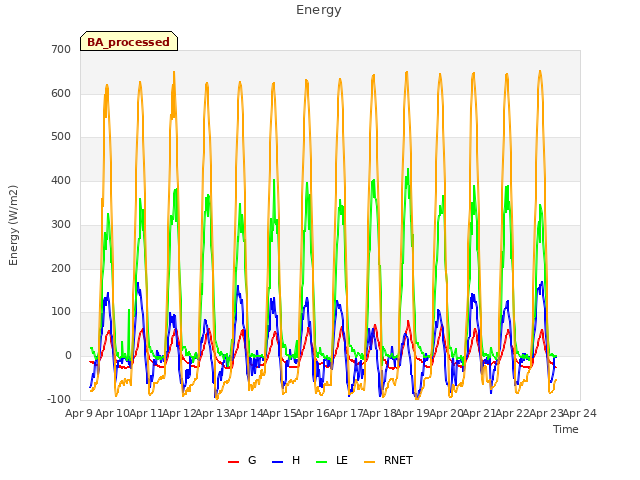Click the 0 y-axis tick label
Image resolution: width=640 pixels, height=480 pixels.
[x=68, y=356]
